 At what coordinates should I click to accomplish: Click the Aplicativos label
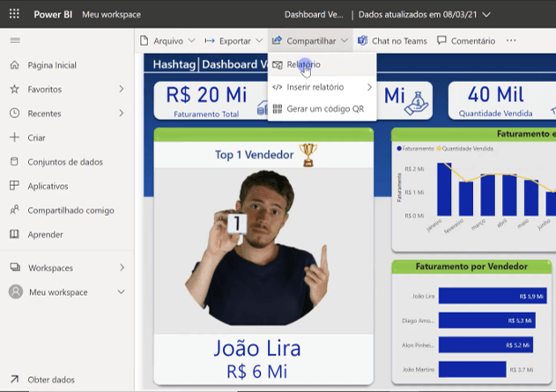[48, 186]
